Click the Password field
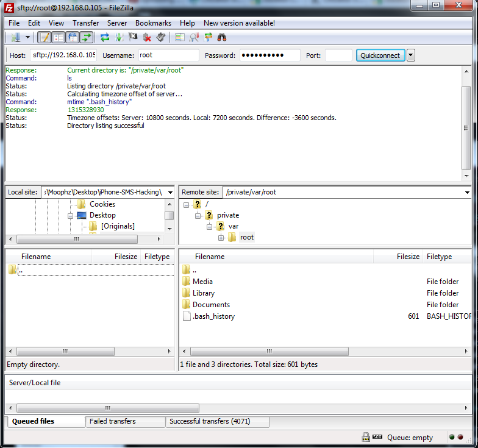This screenshot has height=448, width=478. (x=269, y=55)
